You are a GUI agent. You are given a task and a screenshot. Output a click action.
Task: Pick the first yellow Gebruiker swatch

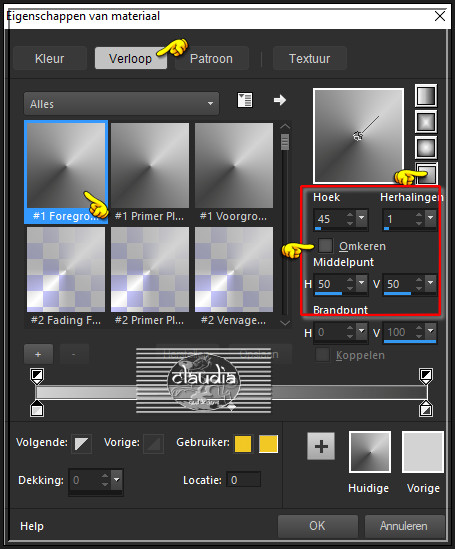pyautogui.click(x=243, y=444)
